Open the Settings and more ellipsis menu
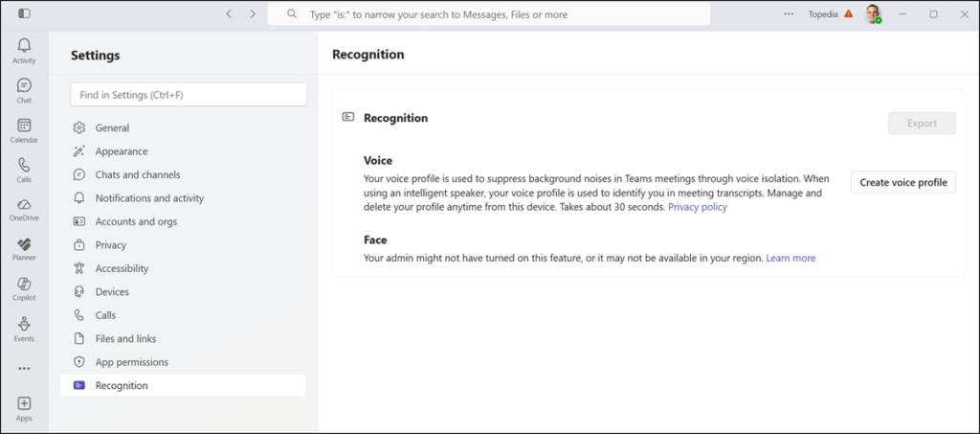980x434 pixels. 789,13
